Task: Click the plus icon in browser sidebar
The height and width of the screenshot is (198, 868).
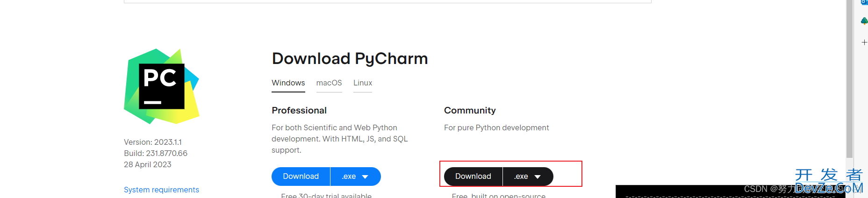Action: point(864,42)
